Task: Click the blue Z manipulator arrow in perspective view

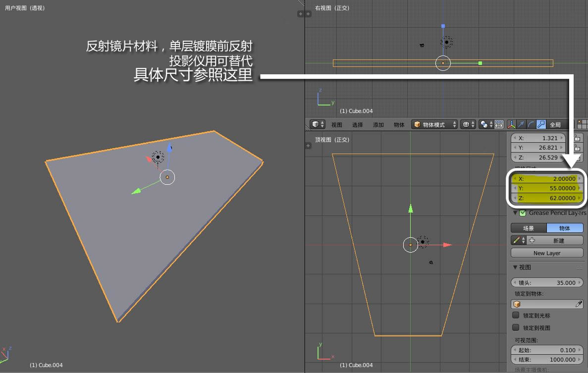Action: (x=169, y=147)
